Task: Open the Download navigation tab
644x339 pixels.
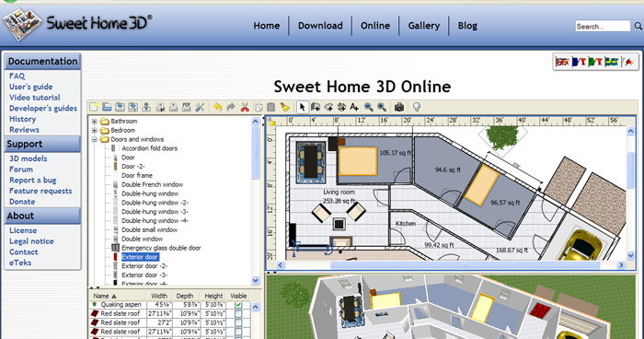Action: [x=320, y=26]
